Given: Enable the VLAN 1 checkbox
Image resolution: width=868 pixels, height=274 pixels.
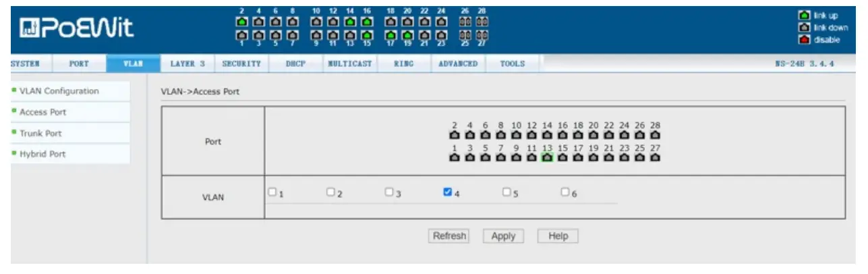Looking at the screenshot, I should 272,192.
